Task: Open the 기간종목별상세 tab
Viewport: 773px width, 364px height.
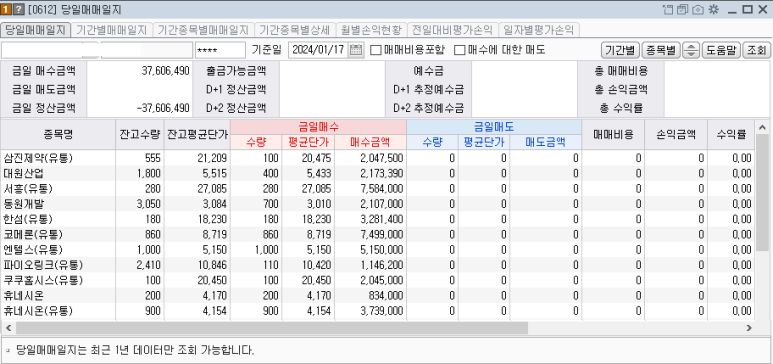Action: 294,30
